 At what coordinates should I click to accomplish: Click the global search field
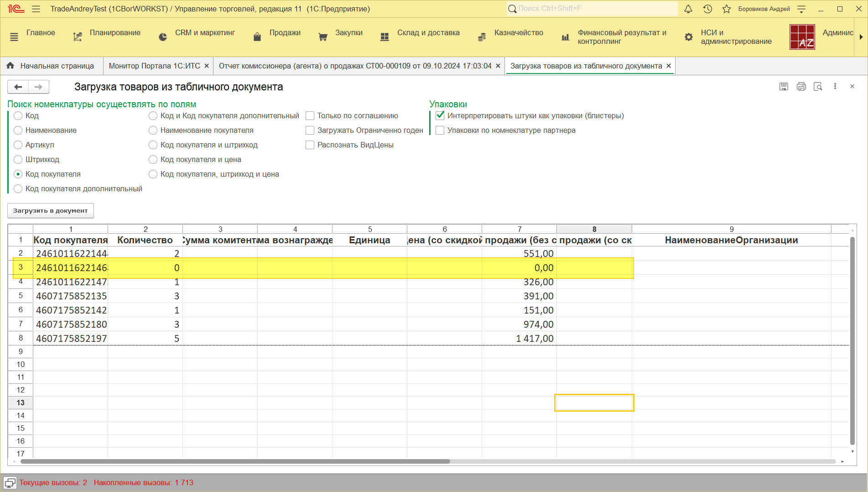click(x=593, y=9)
